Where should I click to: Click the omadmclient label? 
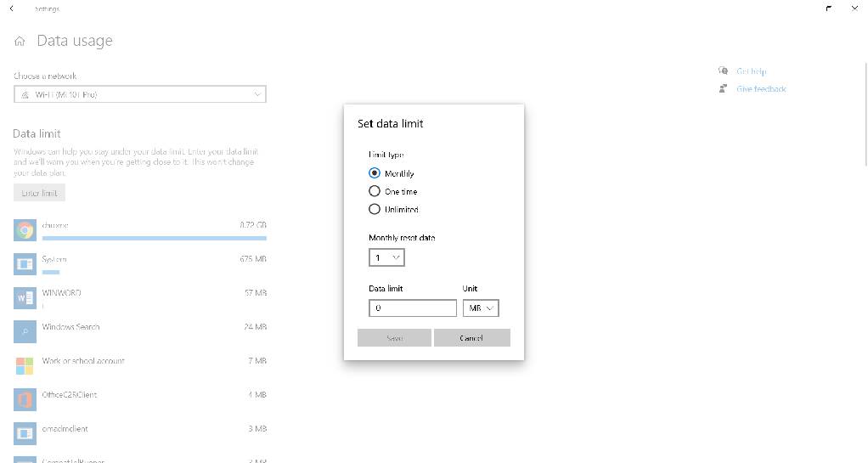pos(65,429)
